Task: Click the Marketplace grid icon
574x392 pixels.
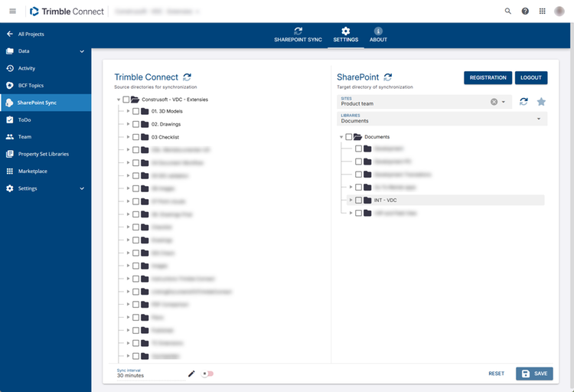Action: [10, 171]
